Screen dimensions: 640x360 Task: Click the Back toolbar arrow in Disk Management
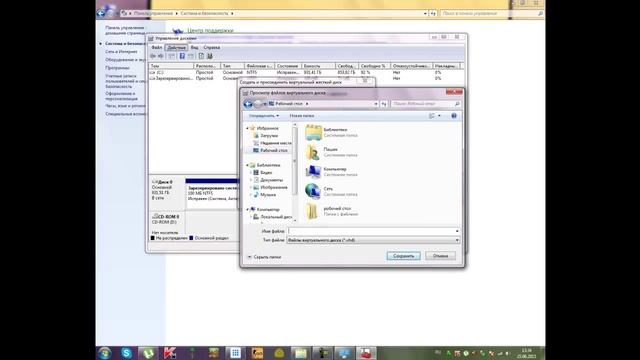153,56
